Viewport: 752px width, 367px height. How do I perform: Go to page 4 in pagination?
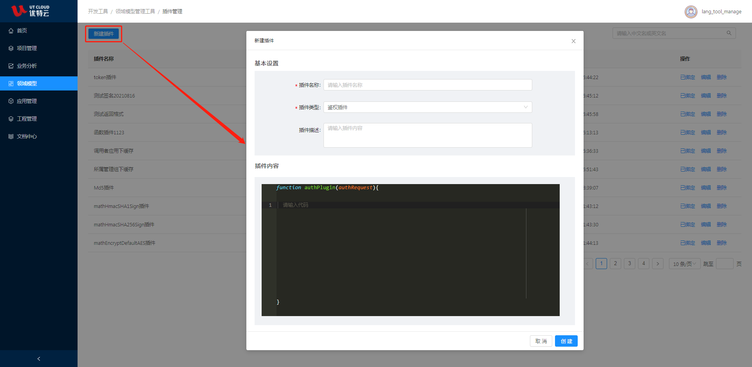(x=644, y=263)
